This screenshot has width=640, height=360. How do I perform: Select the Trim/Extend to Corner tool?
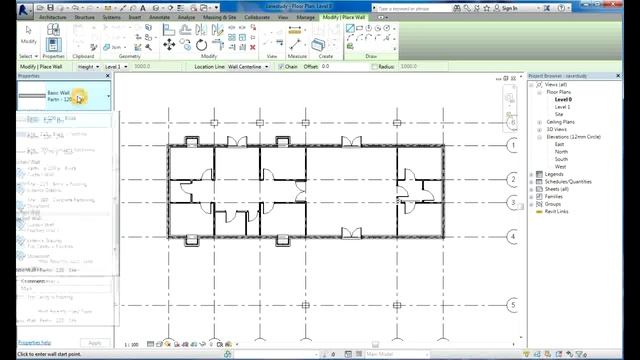click(218, 44)
